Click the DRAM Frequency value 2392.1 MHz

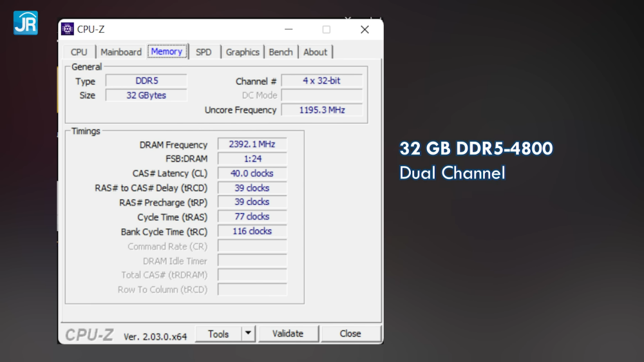[252, 144]
